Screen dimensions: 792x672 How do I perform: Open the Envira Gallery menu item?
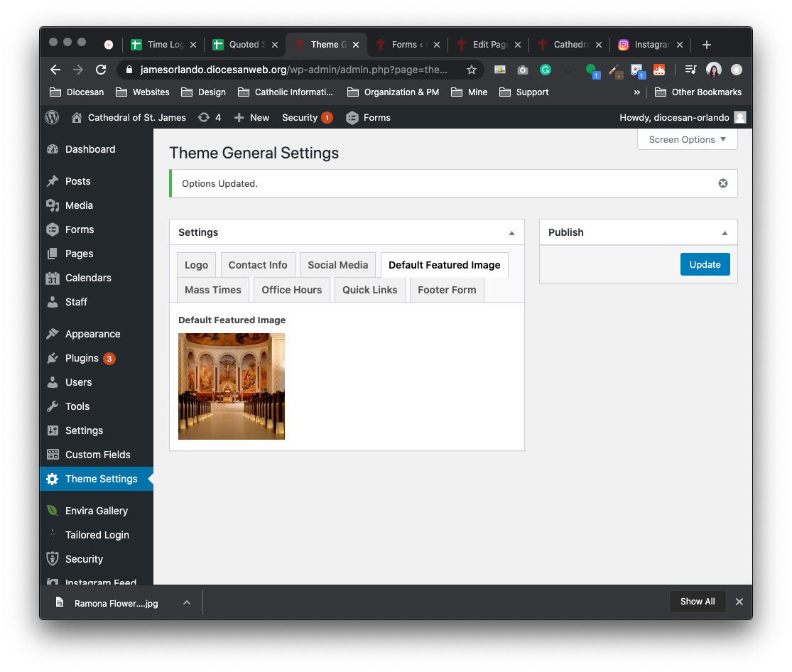[x=96, y=511]
